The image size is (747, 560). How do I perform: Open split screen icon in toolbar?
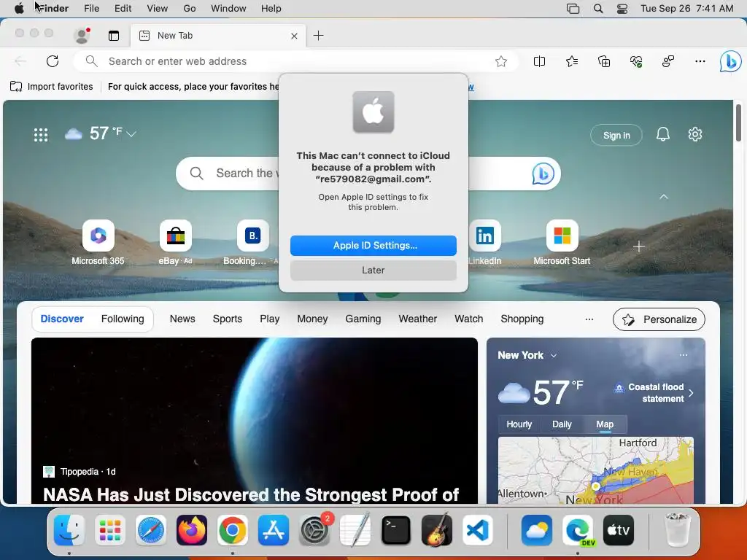click(539, 61)
